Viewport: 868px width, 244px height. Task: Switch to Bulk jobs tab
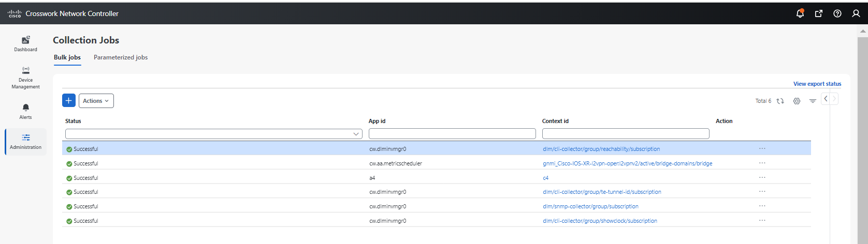coord(67,57)
